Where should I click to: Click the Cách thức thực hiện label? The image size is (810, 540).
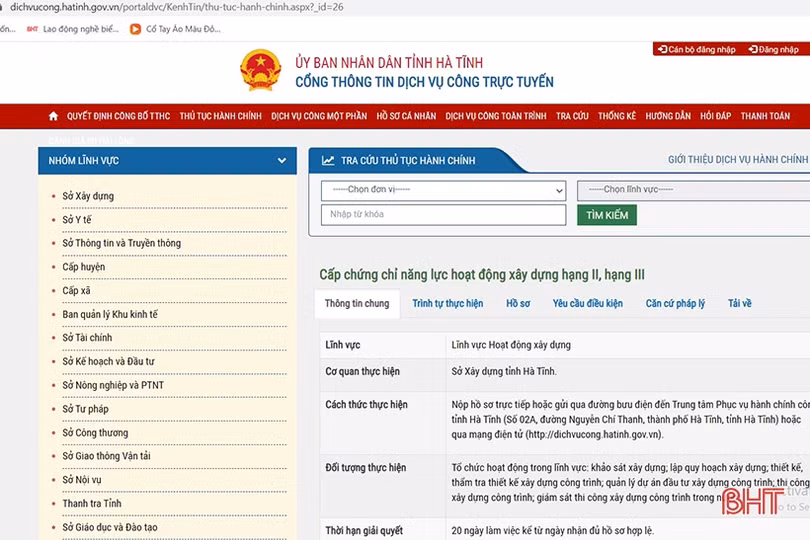tap(366, 405)
